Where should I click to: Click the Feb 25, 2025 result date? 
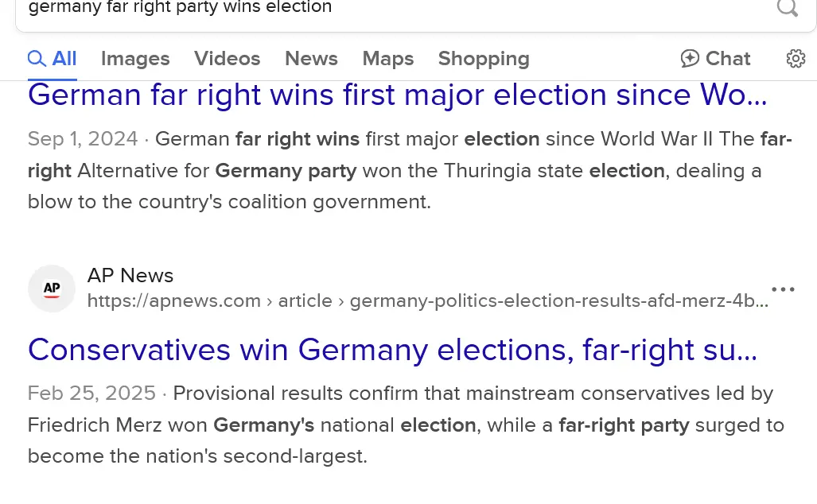(x=91, y=394)
